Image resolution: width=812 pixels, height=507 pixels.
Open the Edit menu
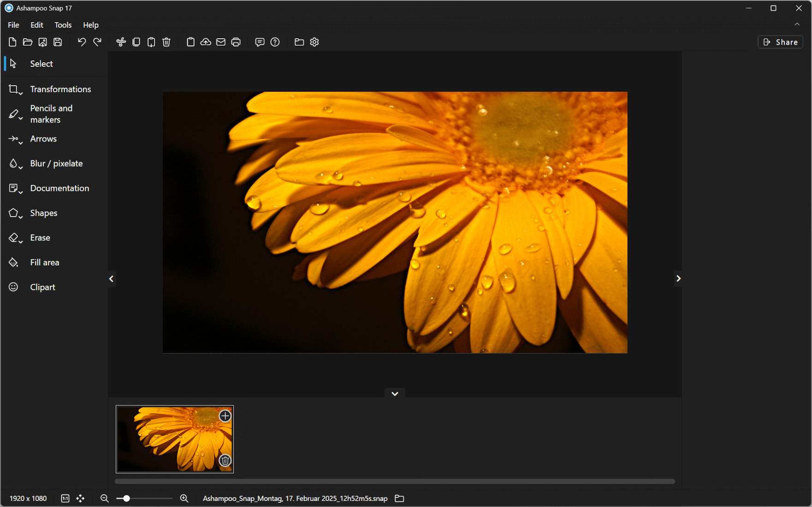tap(36, 25)
